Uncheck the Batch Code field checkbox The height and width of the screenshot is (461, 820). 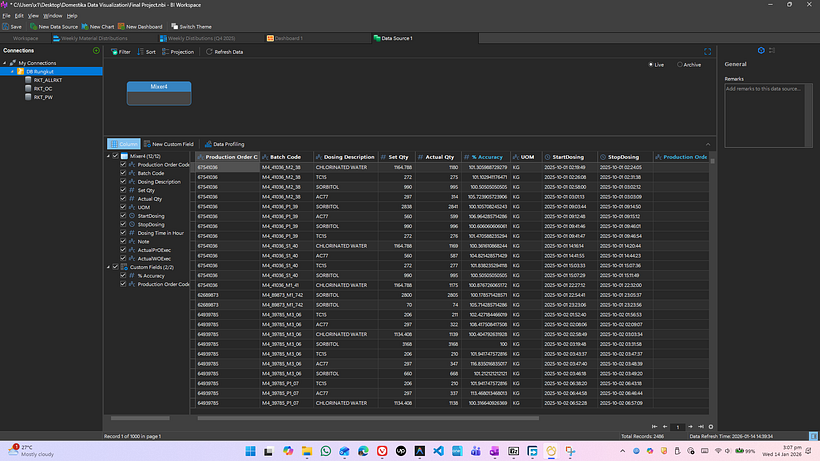tap(123, 173)
